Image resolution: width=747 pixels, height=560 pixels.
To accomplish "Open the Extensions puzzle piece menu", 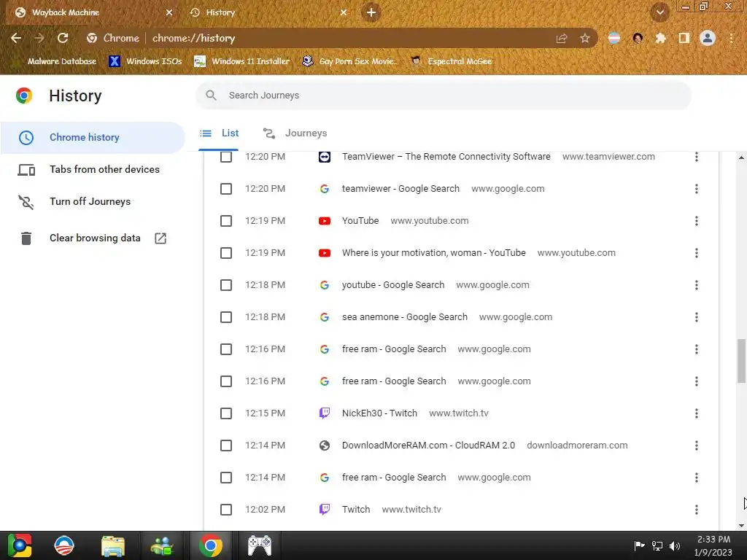I will point(660,38).
